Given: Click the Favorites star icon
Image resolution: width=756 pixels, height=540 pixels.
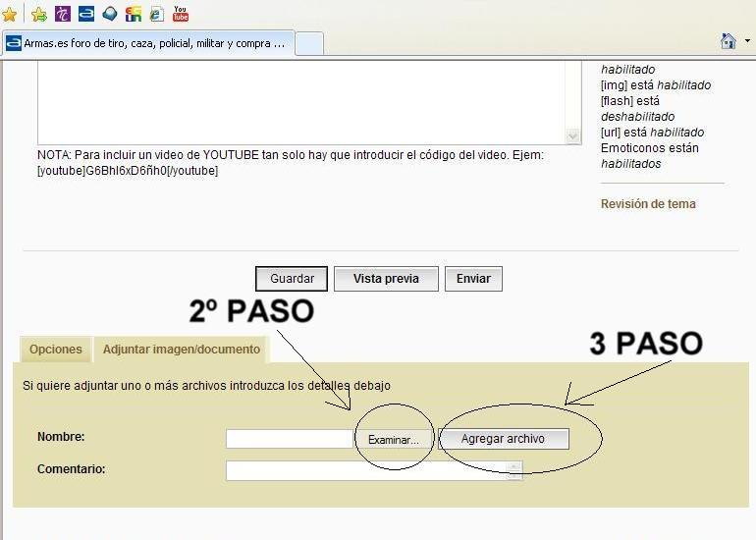Looking at the screenshot, I should pyautogui.click(x=9, y=14).
